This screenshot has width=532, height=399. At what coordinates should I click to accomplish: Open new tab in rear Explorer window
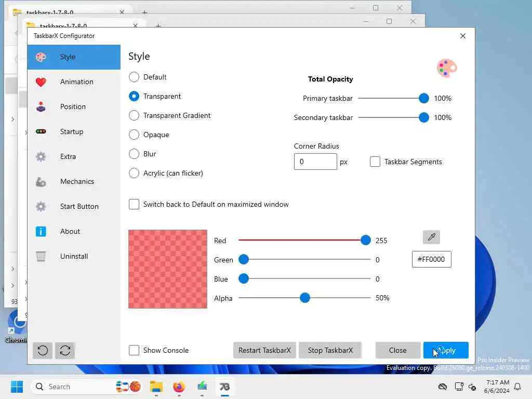(x=144, y=12)
